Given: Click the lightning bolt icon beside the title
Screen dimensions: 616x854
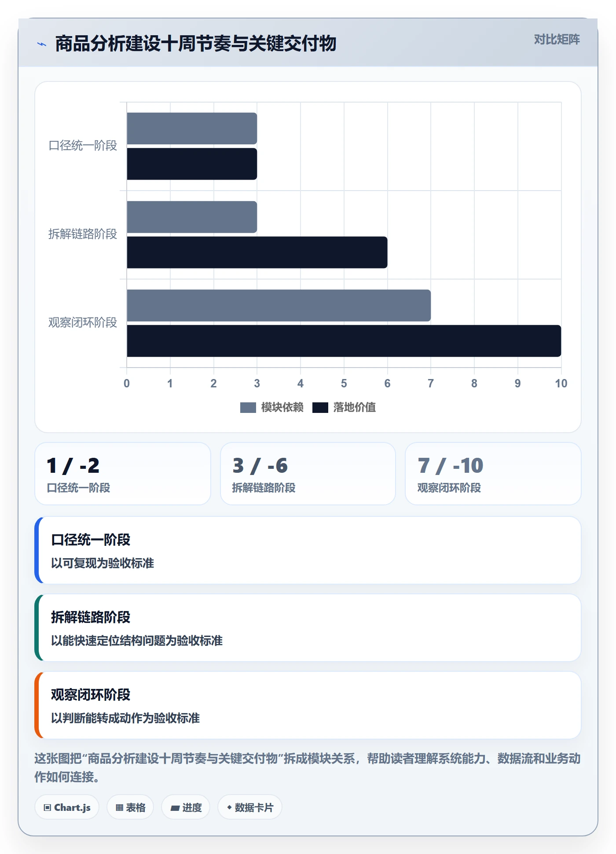Looking at the screenshot, I should pos(42,44).
